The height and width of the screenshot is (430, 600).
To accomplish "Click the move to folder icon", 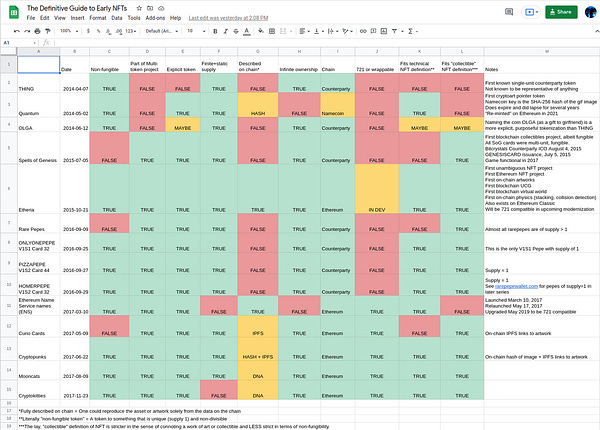I will (150, 8).
